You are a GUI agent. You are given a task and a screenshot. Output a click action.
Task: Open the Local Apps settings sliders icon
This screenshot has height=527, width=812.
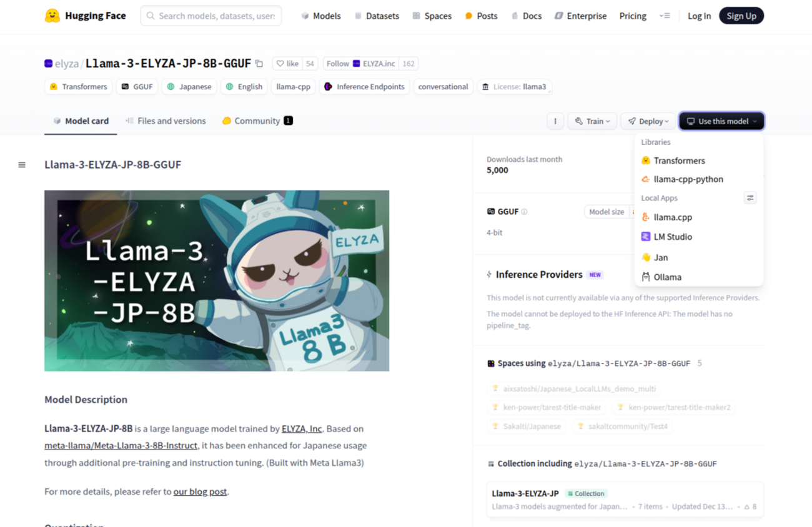[750, 198]
